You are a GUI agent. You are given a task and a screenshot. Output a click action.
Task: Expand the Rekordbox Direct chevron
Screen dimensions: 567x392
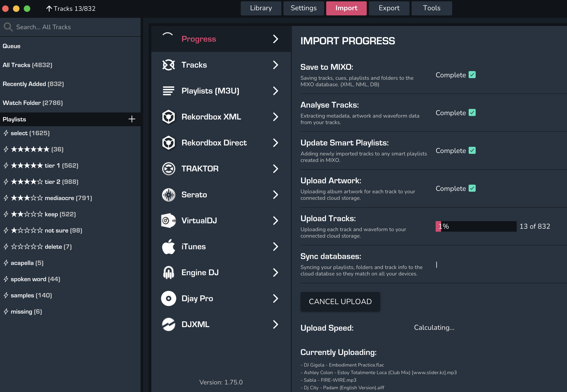[x=275, y=143]
